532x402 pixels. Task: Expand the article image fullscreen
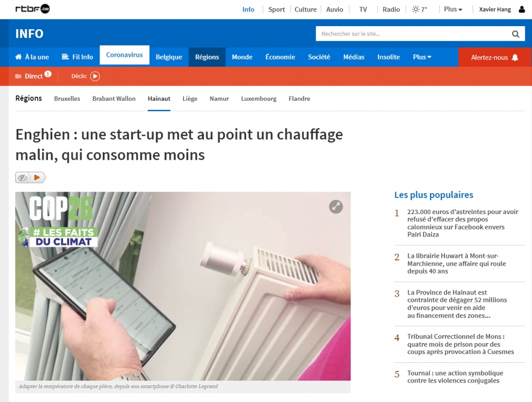[x=336, y=206]
